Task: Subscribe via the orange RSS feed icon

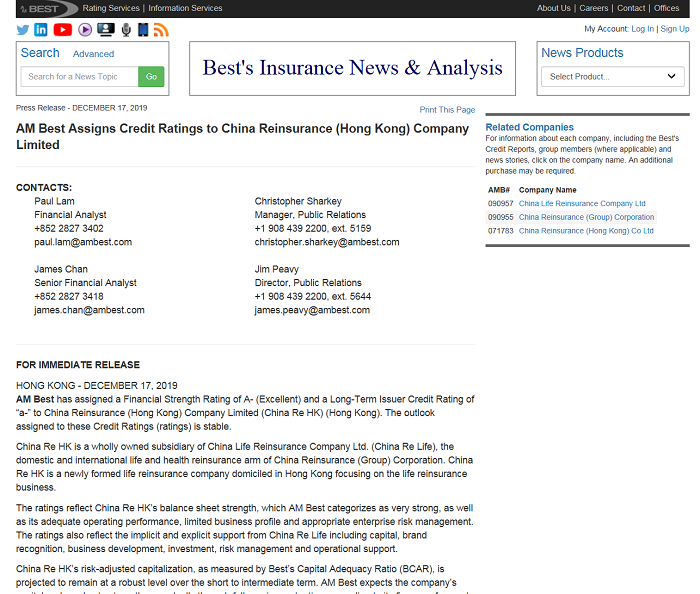Action: [161, 30]
